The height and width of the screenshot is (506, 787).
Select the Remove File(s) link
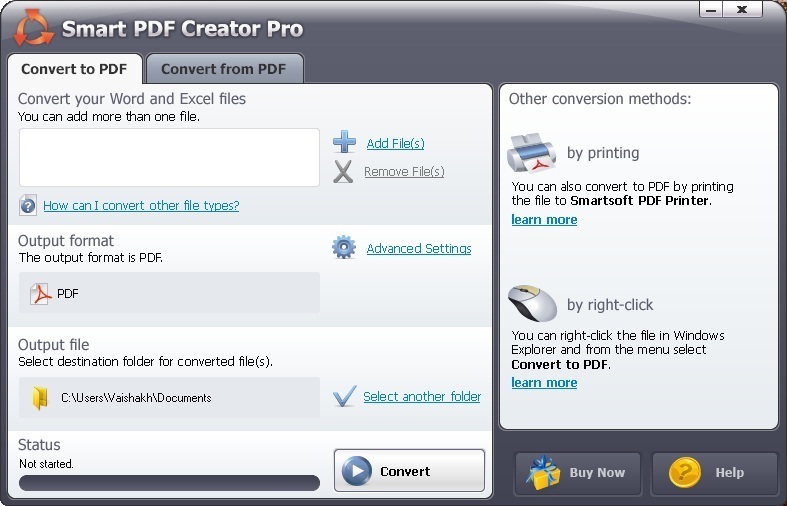click(404, 172)
